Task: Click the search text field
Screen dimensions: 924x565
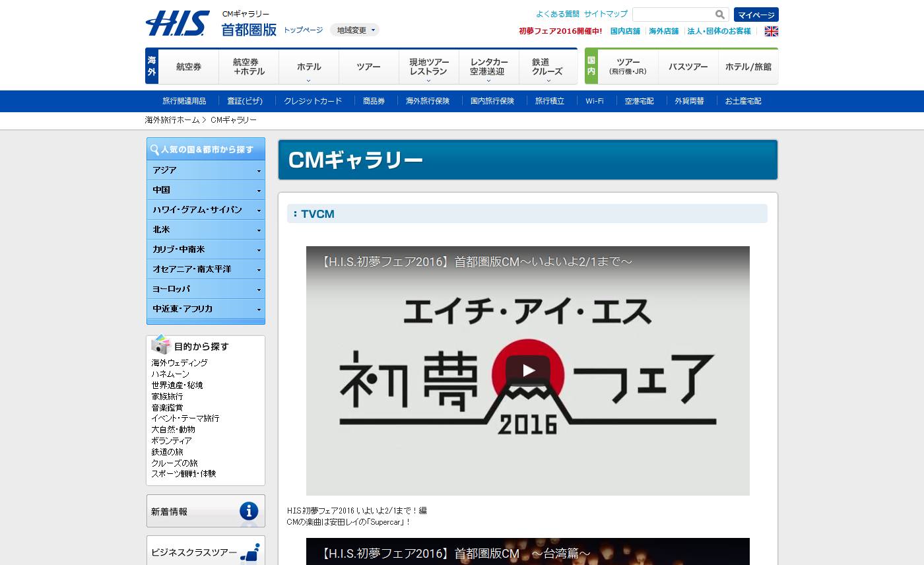Action: tap(673, 15)
